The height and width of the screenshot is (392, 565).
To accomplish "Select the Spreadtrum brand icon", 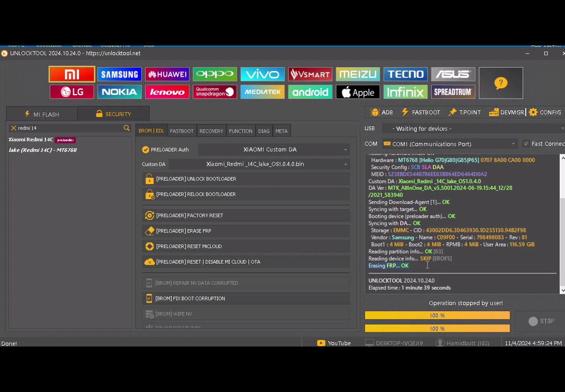I will click(x=453, y=92).
